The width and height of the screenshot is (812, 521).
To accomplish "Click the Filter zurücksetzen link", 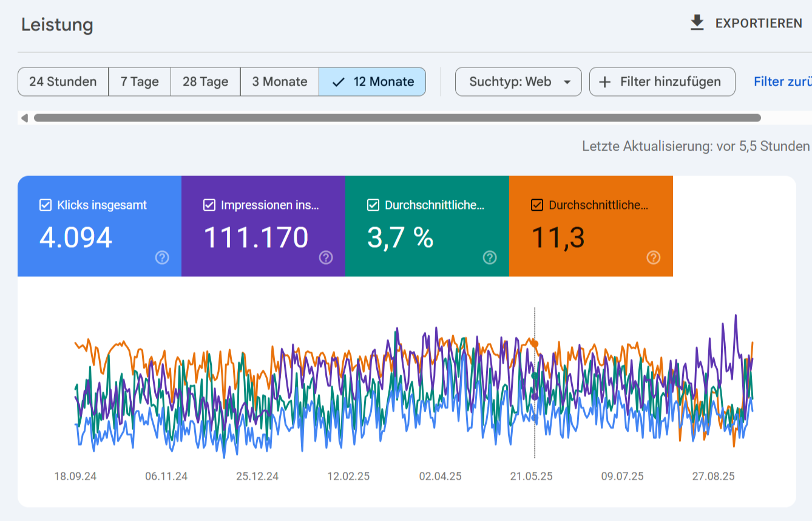I will [782, 82].
